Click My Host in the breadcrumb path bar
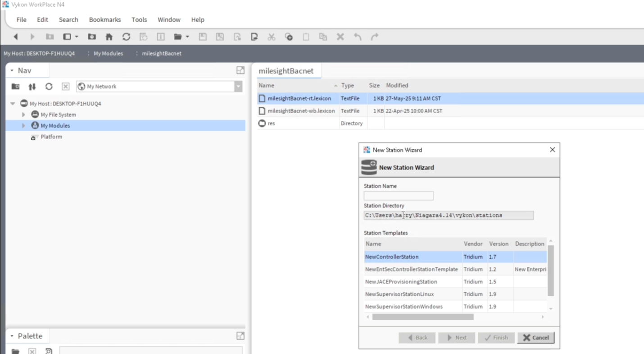 coord(39,53)
